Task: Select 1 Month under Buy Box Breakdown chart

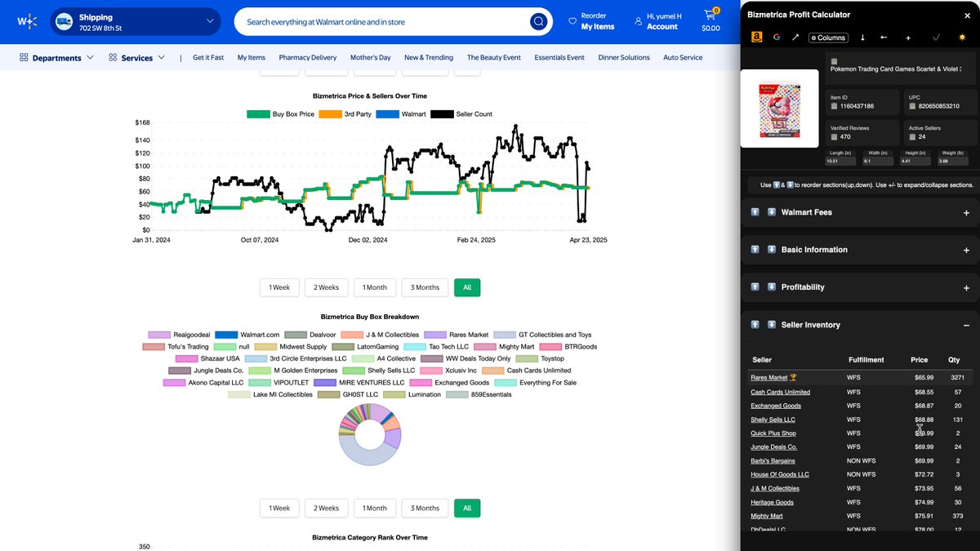Action: click(x=375, y=508)
